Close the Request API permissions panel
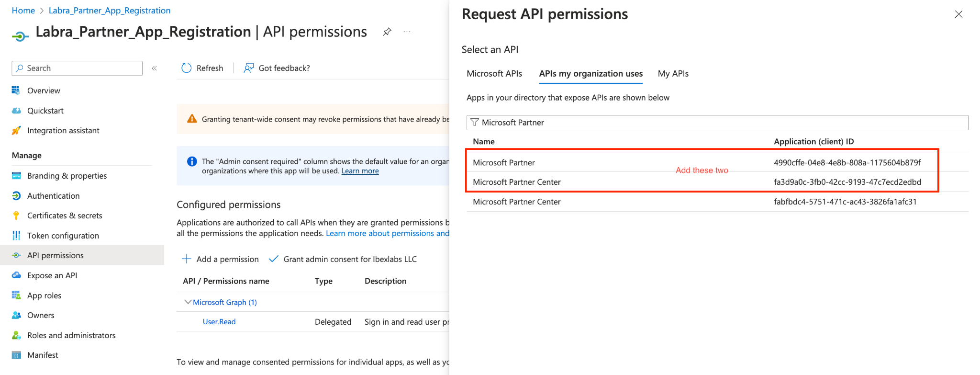 click(958, 14)
